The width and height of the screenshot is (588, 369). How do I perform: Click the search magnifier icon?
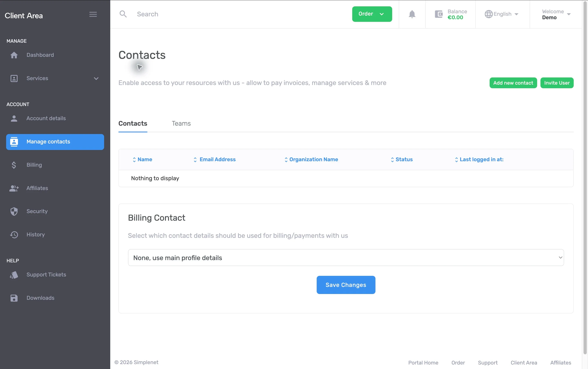pyautogui.click(x=123, y=14)
